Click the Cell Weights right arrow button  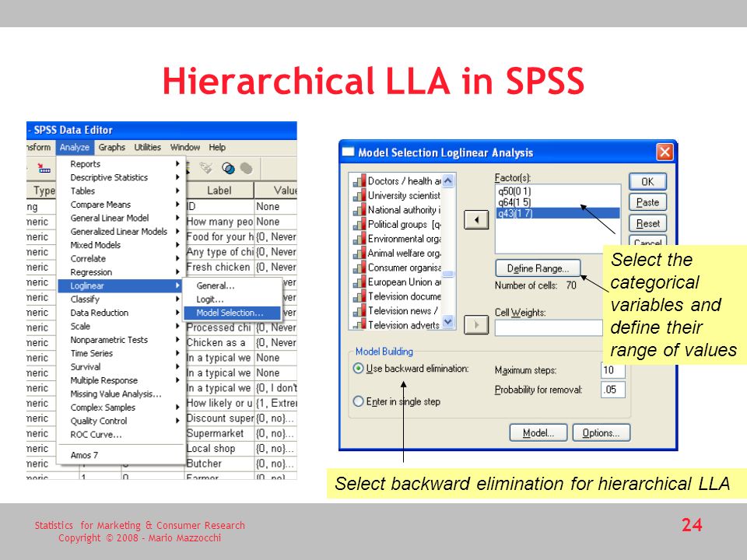476,325
